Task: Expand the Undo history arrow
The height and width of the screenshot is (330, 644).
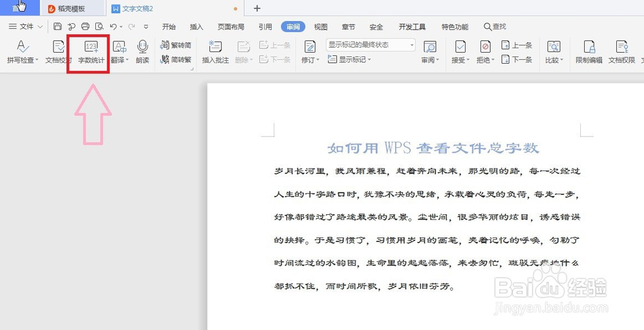Action: pyautogui.click(x=121, y=26)
